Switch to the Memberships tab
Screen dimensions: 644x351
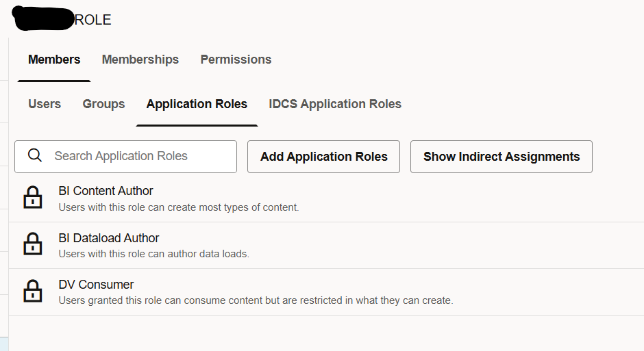(140, 60)
